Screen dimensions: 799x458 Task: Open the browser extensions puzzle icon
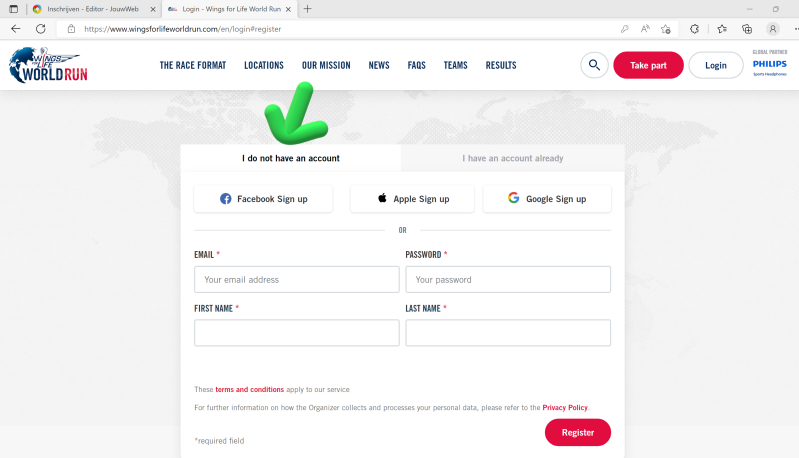pos(696,29)
